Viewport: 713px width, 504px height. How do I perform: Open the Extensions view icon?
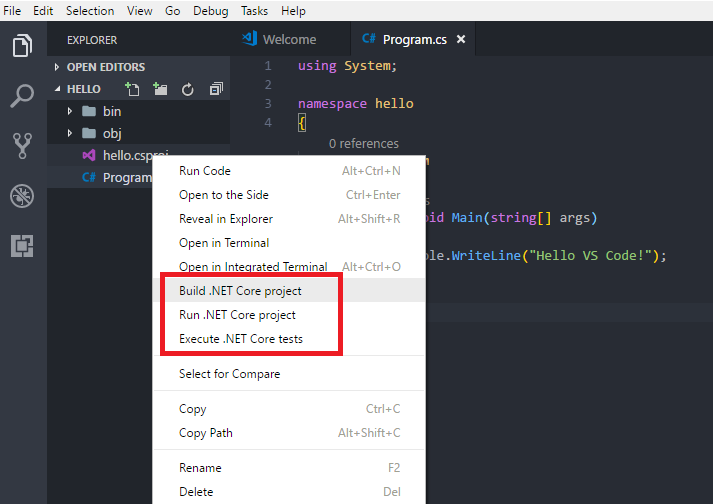click(22, 246)
